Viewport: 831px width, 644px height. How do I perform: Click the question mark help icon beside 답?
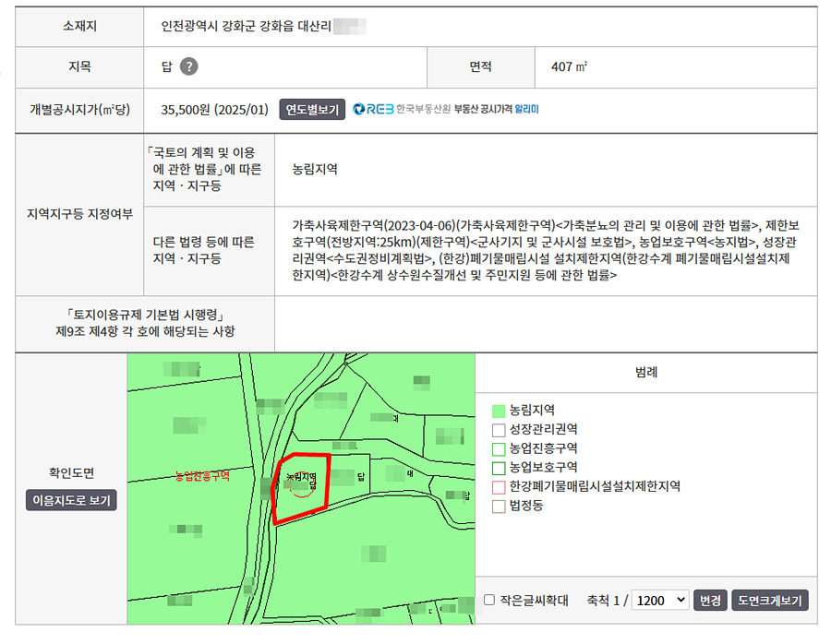coord(188,66)
